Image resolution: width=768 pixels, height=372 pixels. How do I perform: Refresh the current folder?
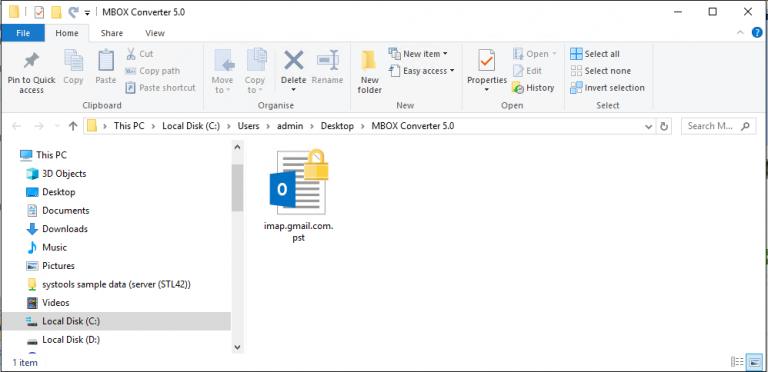coord(664,126)
